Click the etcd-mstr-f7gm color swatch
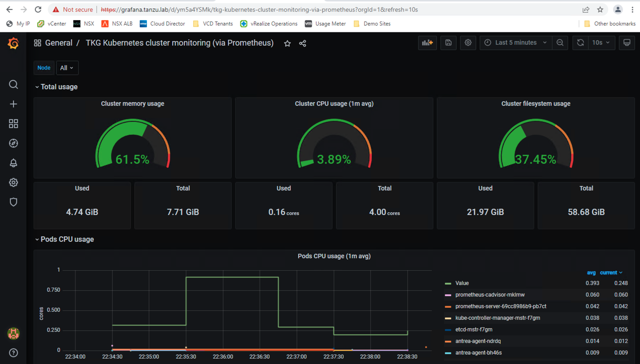640x364 pixels. click(448, 330)
